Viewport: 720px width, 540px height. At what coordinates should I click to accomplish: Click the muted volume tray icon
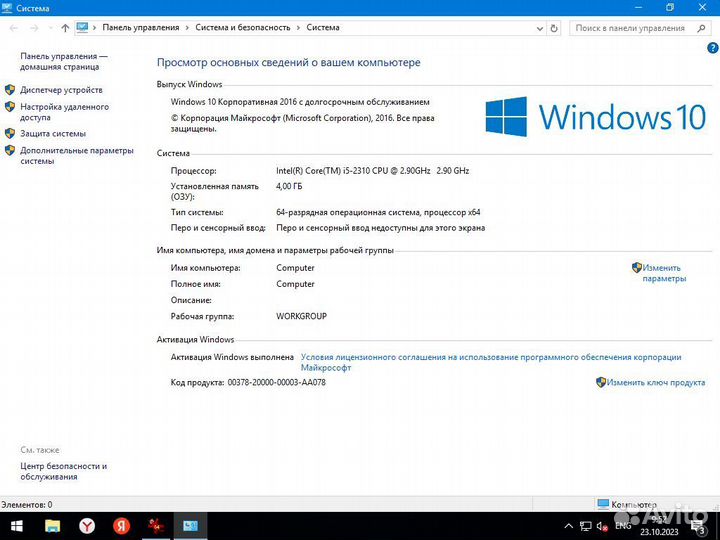tap(602, 526)
